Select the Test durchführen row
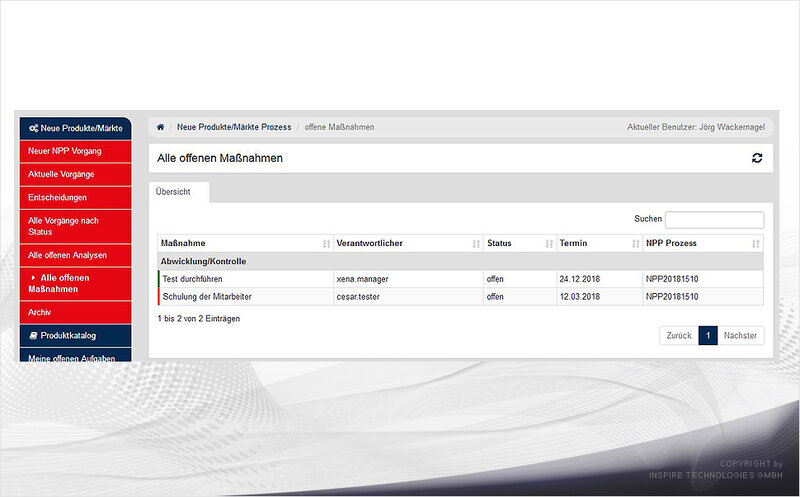The width and height of the screenshot is (800, 497). [x=460, y=279]
